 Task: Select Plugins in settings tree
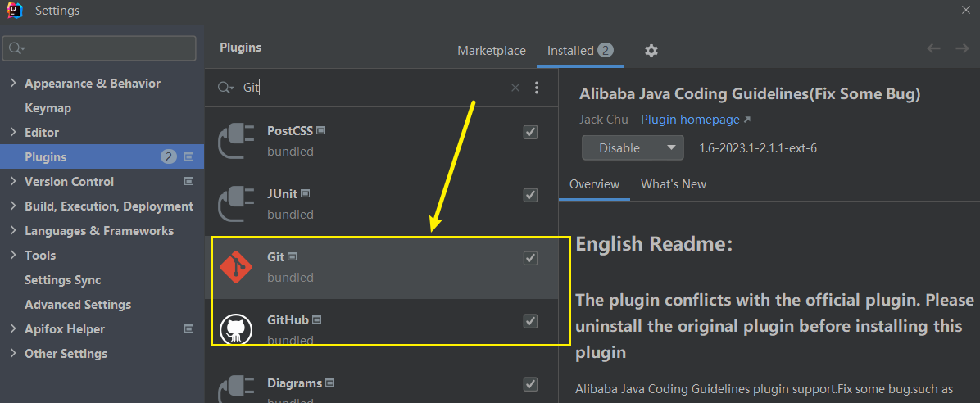102,156
